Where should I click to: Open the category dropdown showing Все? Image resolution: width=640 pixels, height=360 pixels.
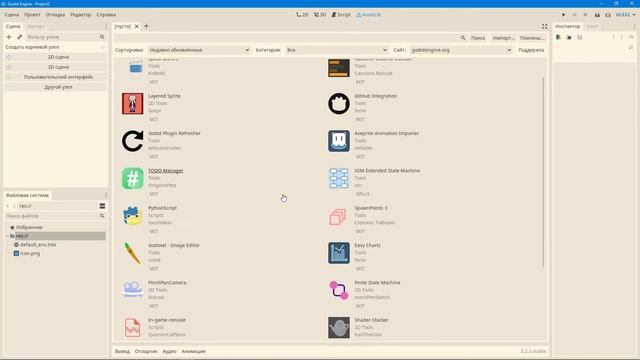[x=337, y=50]
